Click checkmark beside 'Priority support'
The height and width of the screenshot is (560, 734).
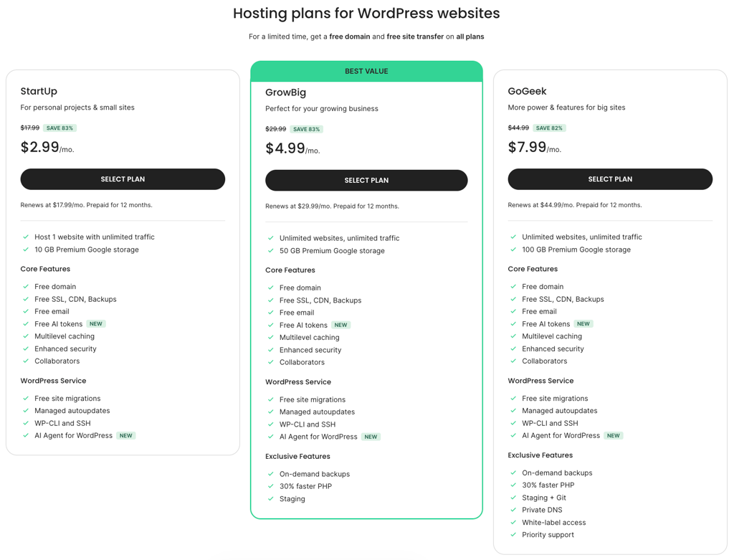pos(513,535)
